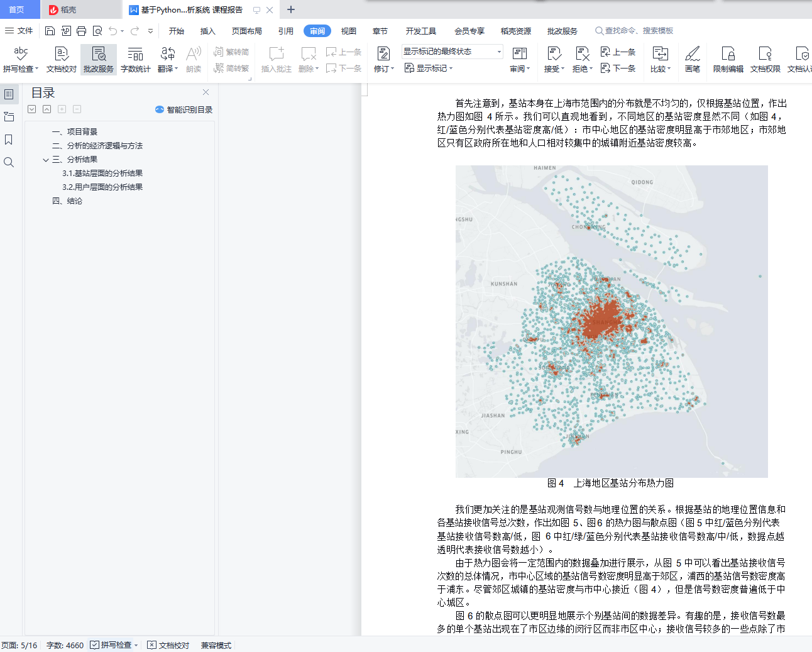Switch to the 开始 ribbon tab

(x=177, y=31)
